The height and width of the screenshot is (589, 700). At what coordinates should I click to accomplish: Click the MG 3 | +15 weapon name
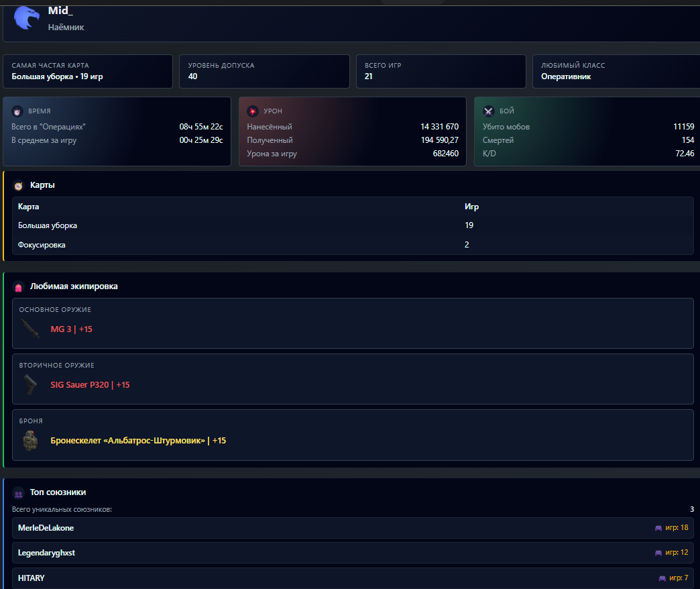click(x=72, y=329)
